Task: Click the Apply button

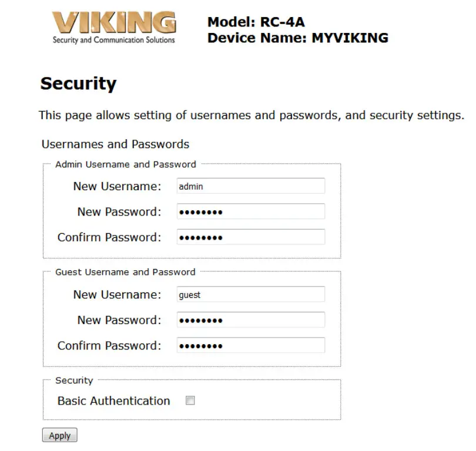Action: [59, 435]
